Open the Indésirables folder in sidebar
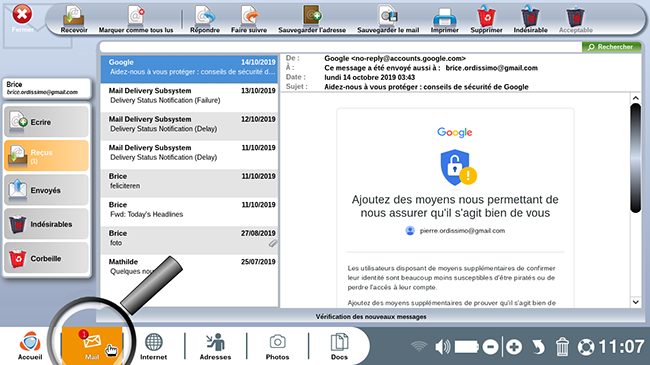 tap(46, 224)
